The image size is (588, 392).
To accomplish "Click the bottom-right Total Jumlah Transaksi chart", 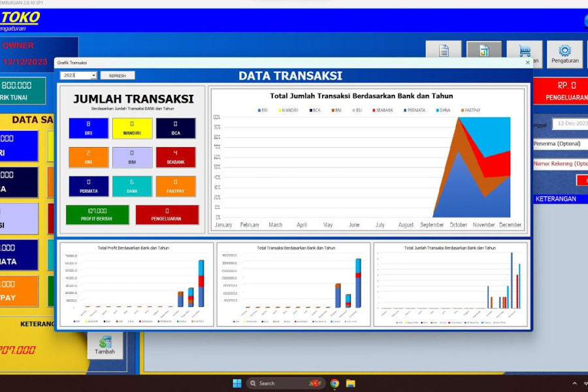I will pos(450,284).
